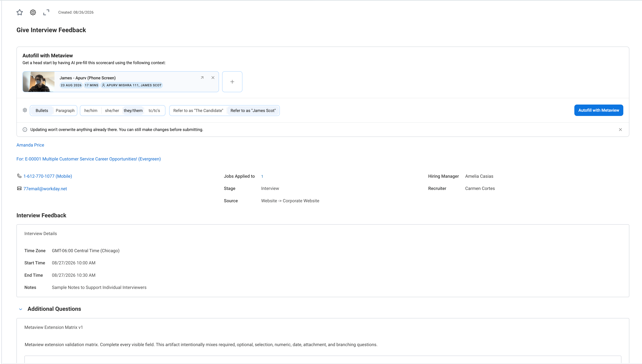Click End Time 08/27/2026 10:30 AM
The image size is (642, 364).
[74, 275]
